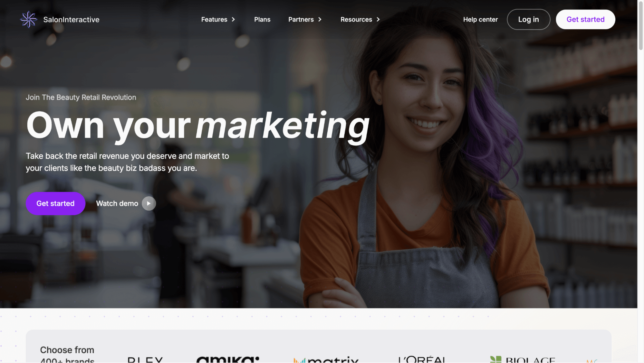Click the Log in button
The image size is (644, 363).
click(528, 20)
